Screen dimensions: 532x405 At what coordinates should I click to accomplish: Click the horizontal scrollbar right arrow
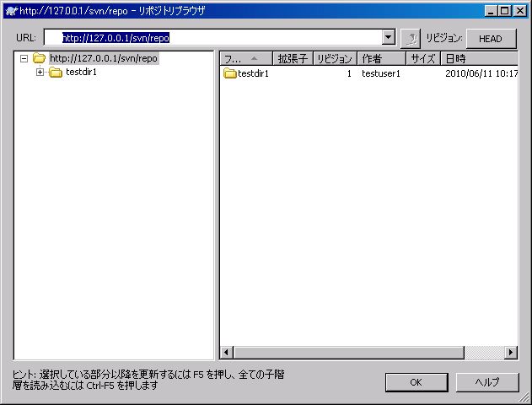click(511, 353)
